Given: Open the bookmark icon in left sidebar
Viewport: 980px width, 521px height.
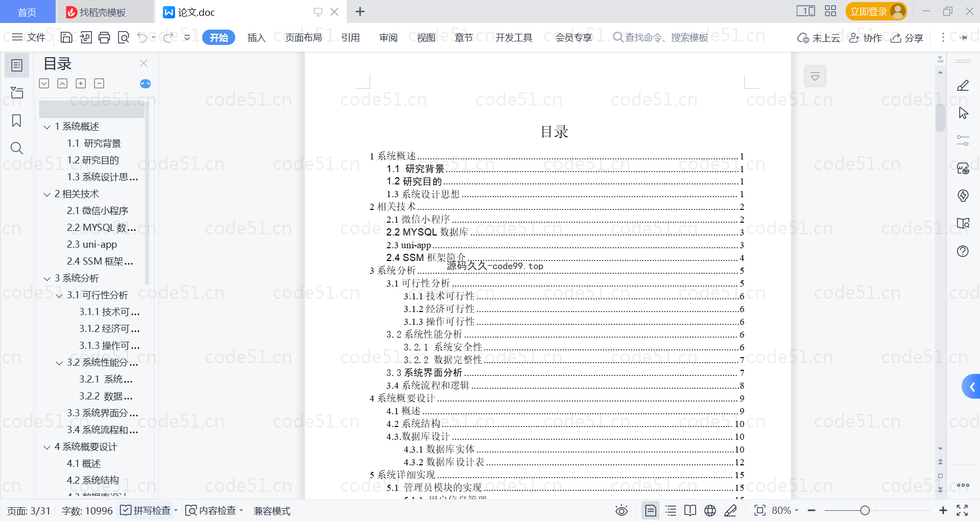Looking at the screenshot, I should tap(17, 121).
